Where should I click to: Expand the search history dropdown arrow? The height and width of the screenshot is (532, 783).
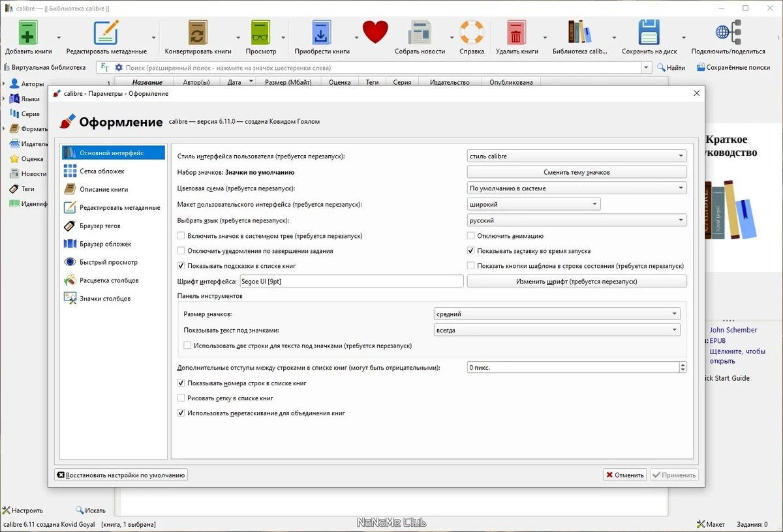coord(647,68)
